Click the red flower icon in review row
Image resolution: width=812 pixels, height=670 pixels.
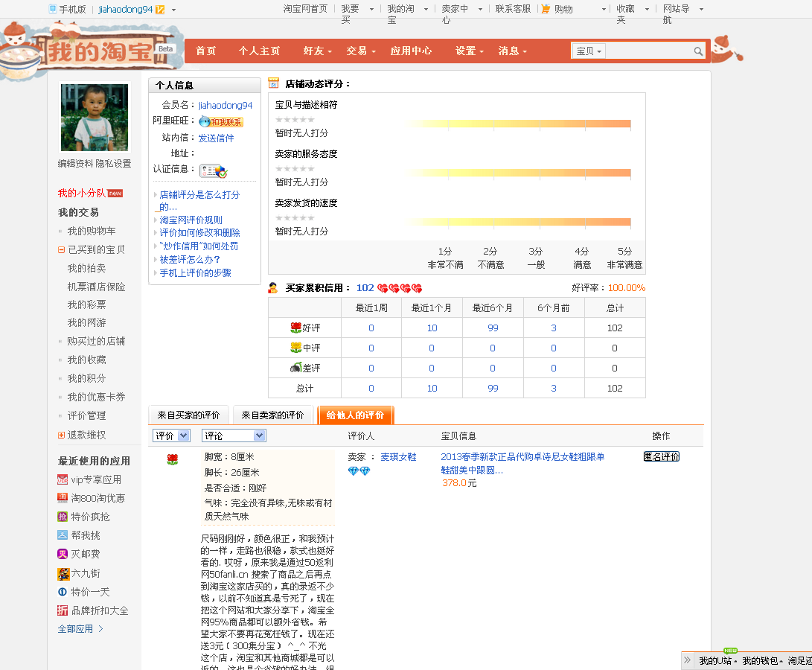[173, 459]
